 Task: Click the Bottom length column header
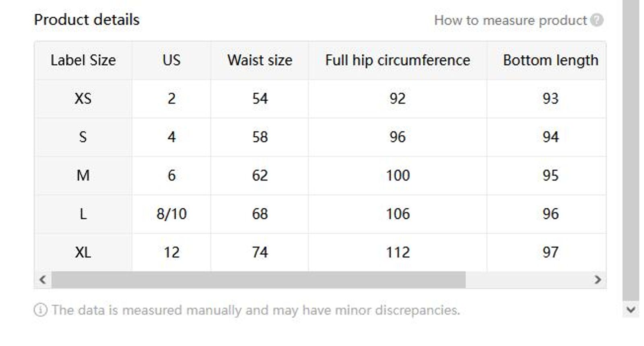(x=551, y=60)
